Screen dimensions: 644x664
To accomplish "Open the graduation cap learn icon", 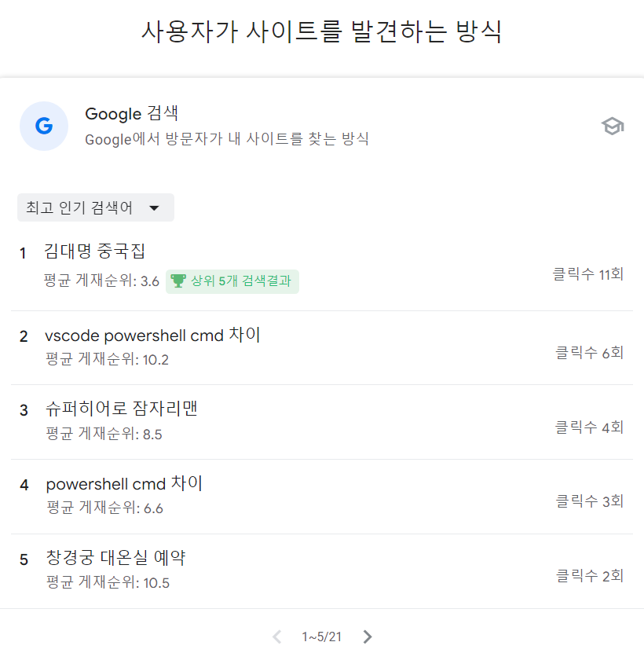I will [613, 127].
